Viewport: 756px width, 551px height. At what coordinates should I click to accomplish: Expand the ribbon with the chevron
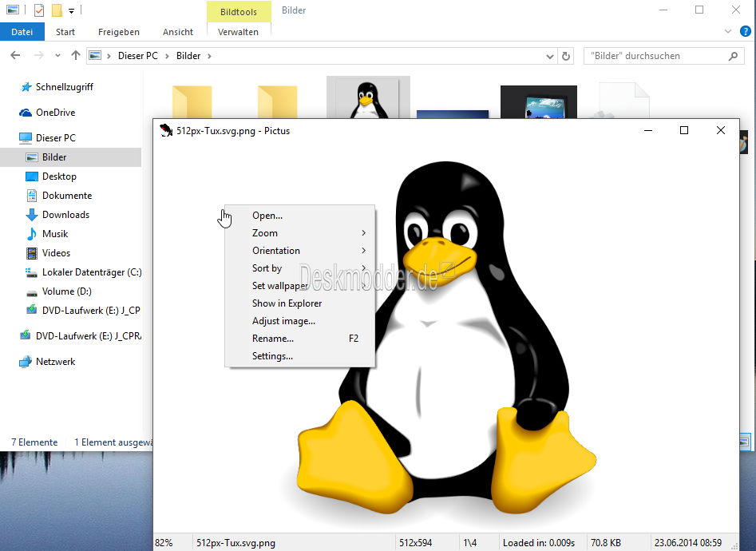(x=727, y=32)
